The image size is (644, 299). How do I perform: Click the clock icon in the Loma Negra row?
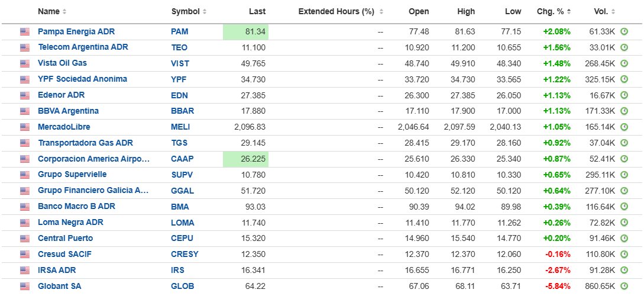624,223
